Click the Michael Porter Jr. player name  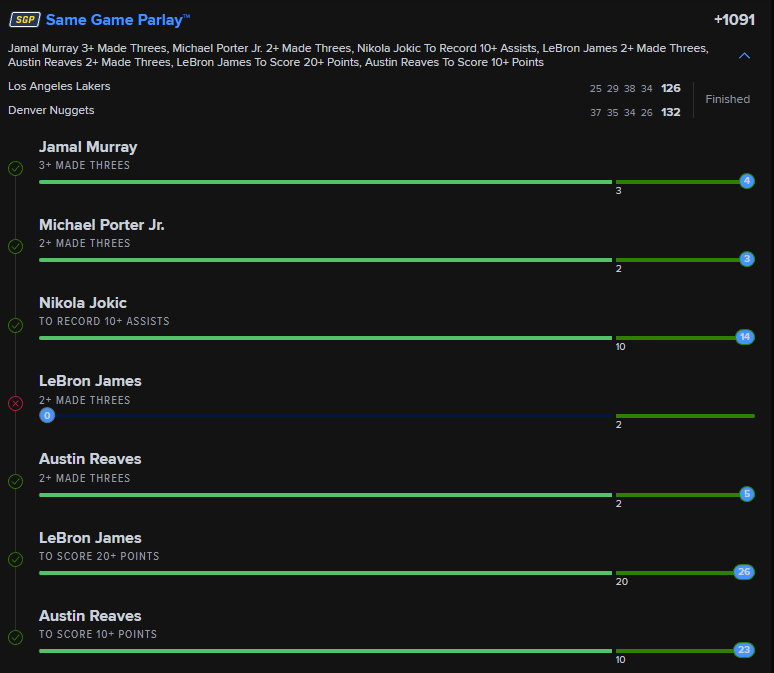pyautogui.click(x=102, y=225)
